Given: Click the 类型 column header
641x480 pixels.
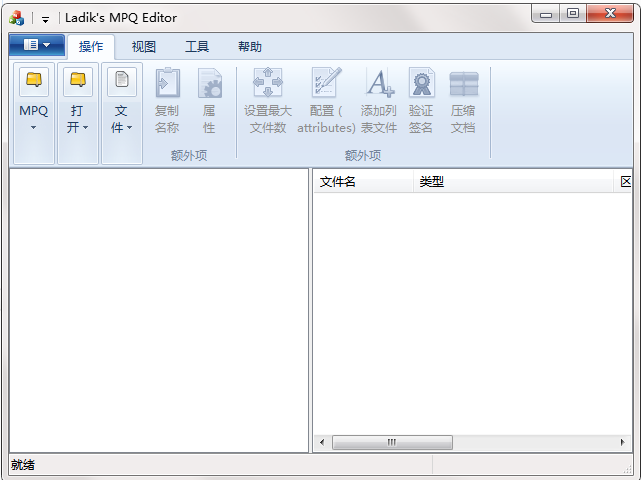Looking at the screenshot, I should tap(513, 182).
